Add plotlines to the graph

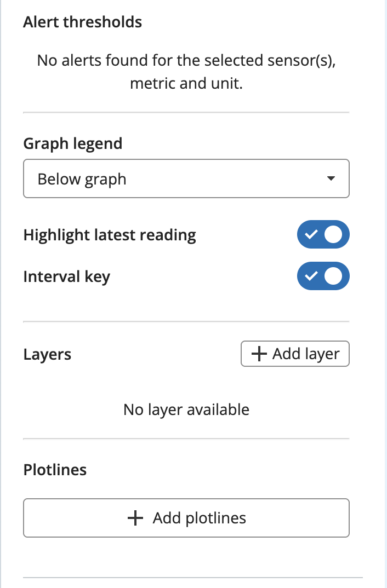tap(186, 518)
